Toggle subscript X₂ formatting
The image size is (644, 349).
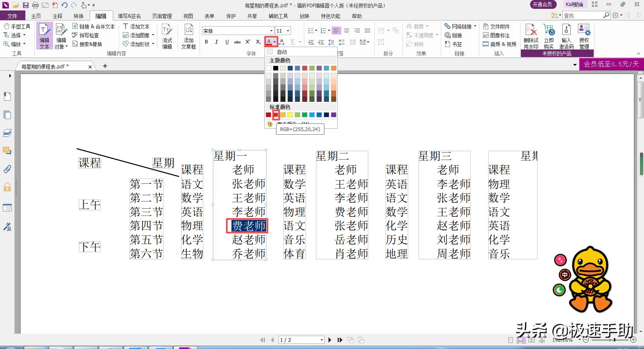click(258, 42)
